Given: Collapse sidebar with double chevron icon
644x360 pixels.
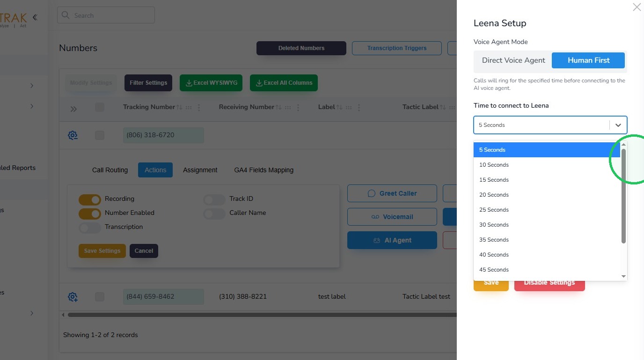Looking at the screenshot, I should tap(35, 17).
